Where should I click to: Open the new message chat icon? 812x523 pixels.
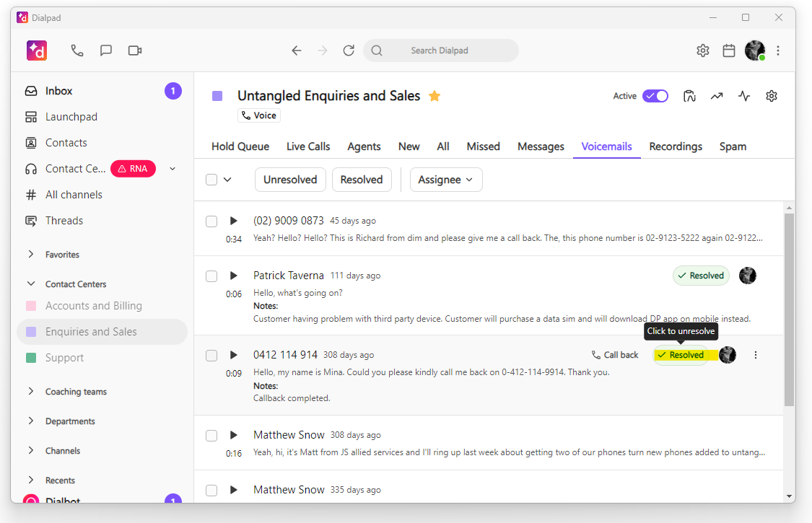[106, 50]
